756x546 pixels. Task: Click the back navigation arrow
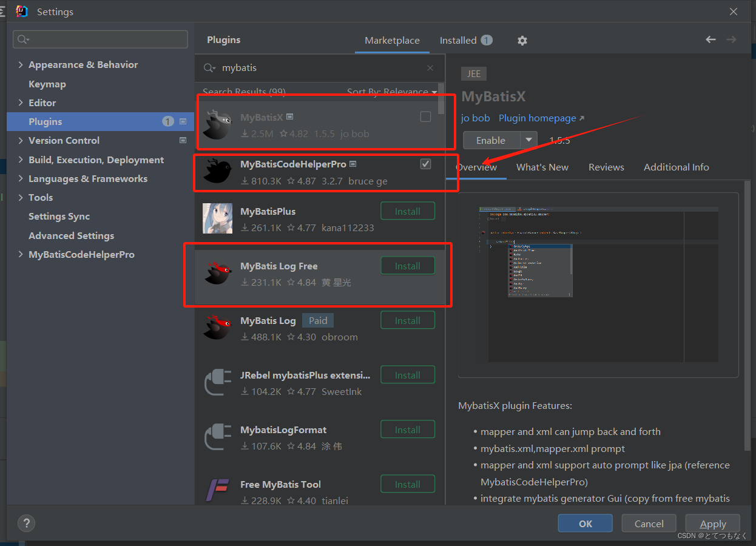coord(710,39)
